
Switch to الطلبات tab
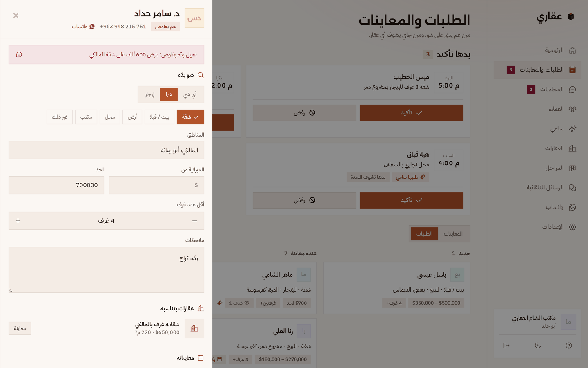click(424, 234)
